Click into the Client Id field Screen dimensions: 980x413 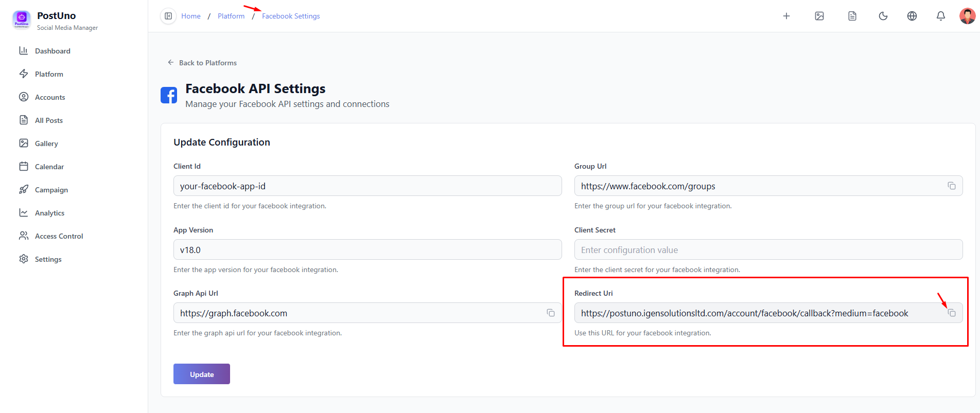click(x=367, y=186)
